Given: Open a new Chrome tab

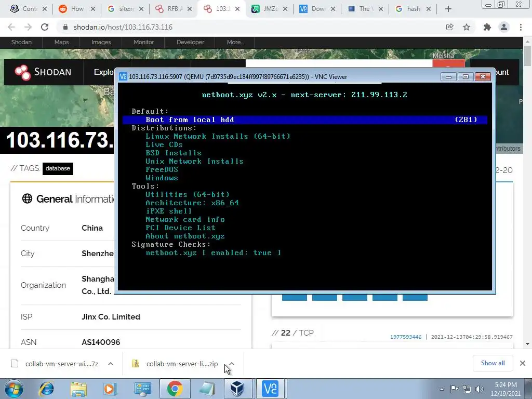Looking at the screenshot, I should [448, 9].
